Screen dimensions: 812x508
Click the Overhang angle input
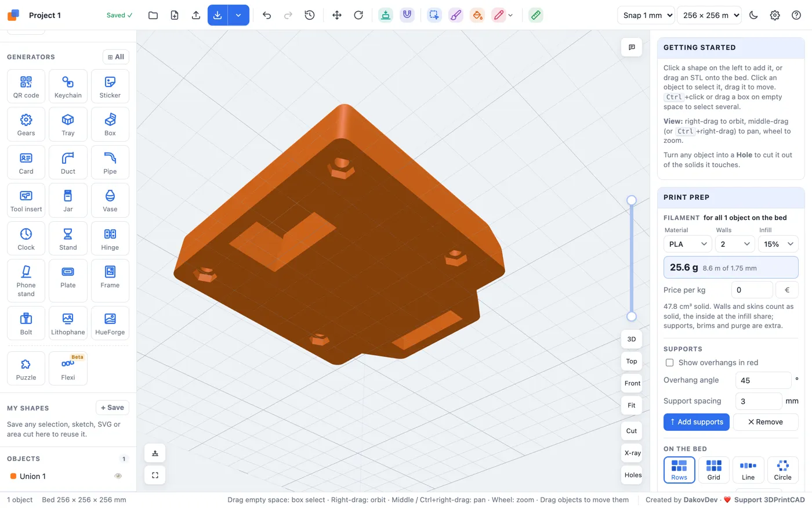pyautogui.click(x=763, y=380)
